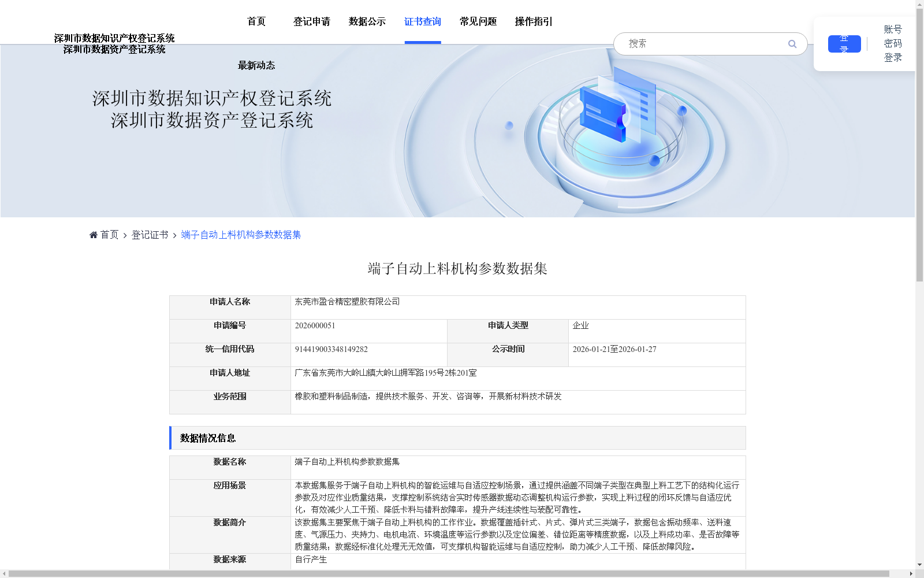
Task: Click the 登记证书 breadcrumb link
Action: coord(150,235)
